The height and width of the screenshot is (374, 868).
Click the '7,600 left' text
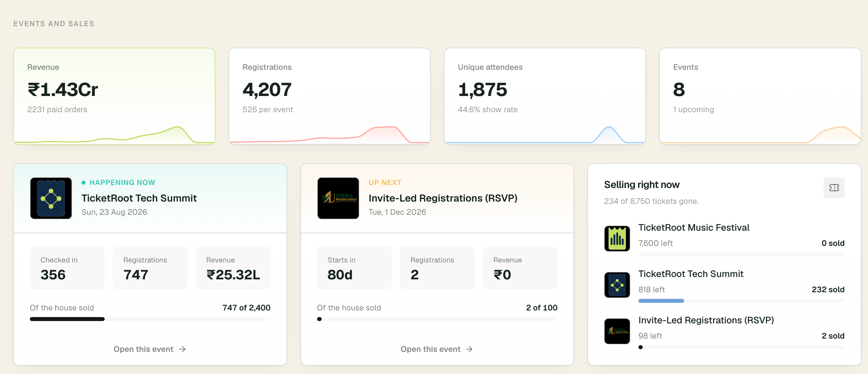pyautogui.click(x=655, y=243)
